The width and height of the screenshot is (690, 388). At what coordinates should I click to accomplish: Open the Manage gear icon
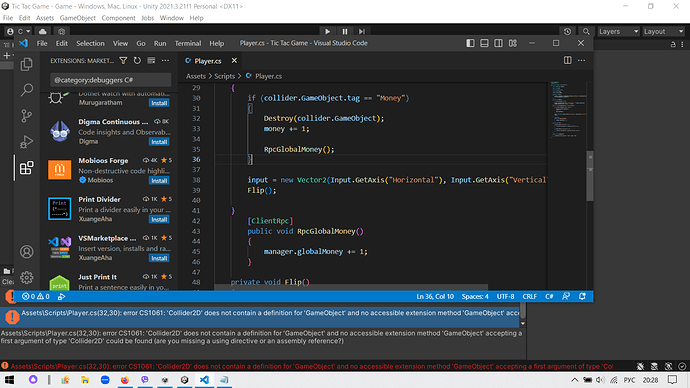coord(26,278)
